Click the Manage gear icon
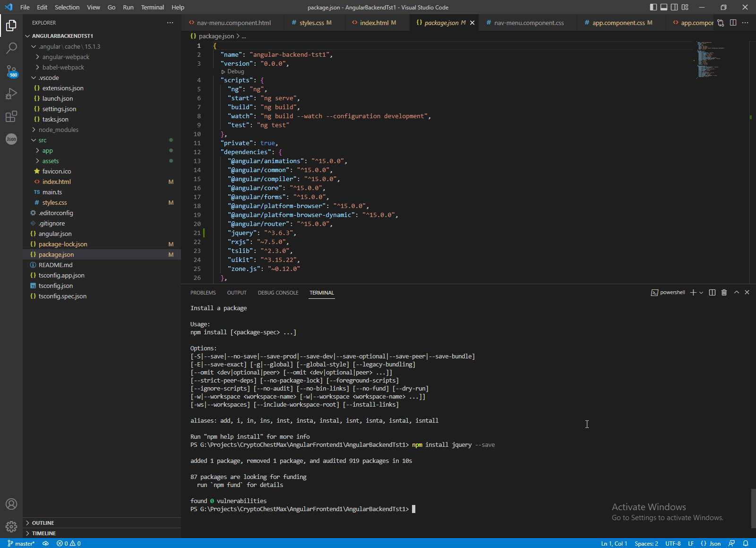The height and width of the screenshot is (548, 756). (11, 526)
